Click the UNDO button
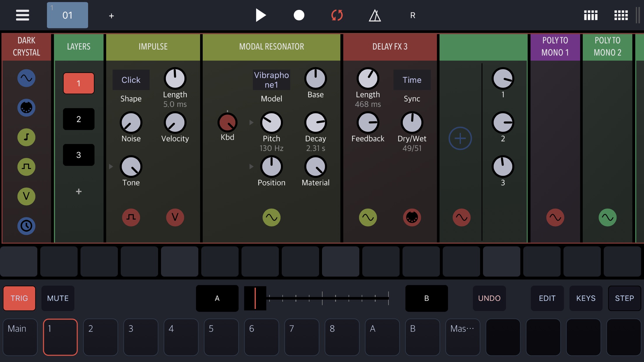The image size is (644, 362). 489,298
